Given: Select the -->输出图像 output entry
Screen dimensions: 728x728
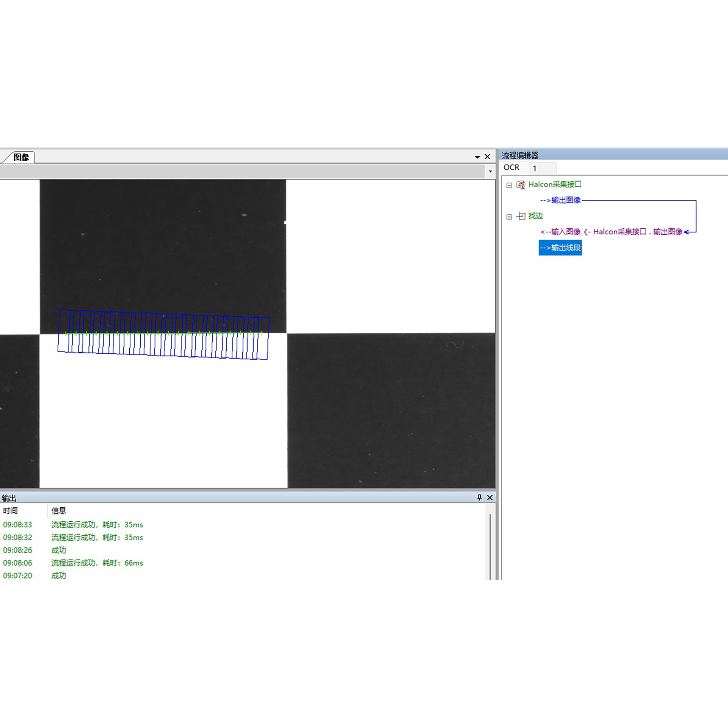Looking at the screenshot, I should (560, 200).
